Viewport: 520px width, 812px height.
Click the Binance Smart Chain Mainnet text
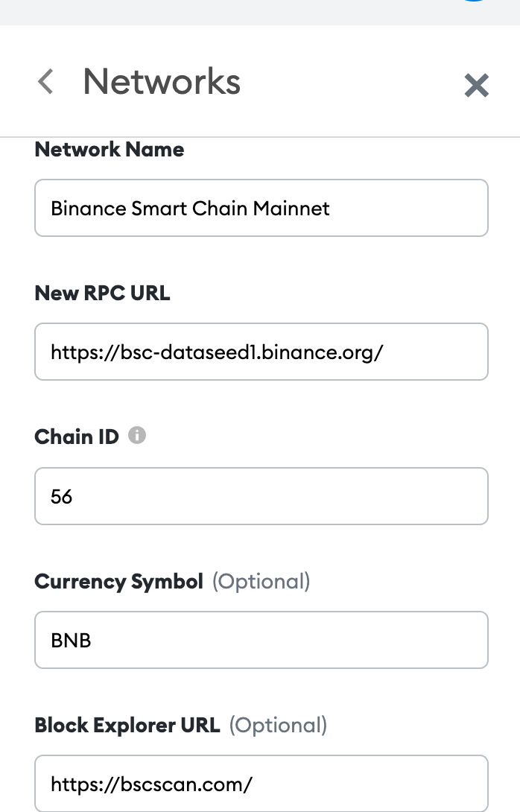point(190,209)
